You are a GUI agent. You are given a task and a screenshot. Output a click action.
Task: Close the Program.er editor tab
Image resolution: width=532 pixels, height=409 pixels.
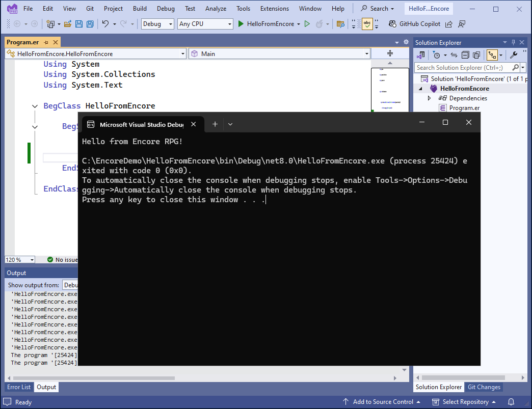pyautogui.click(x=56, y=42)
